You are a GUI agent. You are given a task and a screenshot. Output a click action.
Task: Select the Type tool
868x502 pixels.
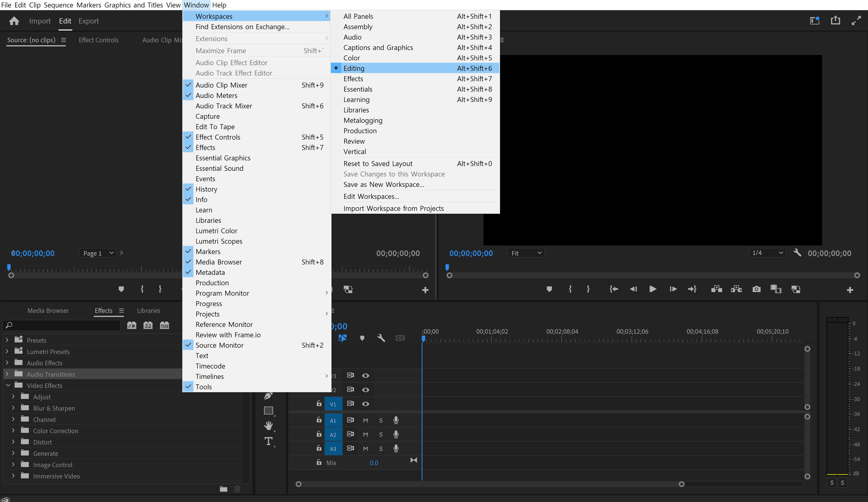[x=268, y=441]
